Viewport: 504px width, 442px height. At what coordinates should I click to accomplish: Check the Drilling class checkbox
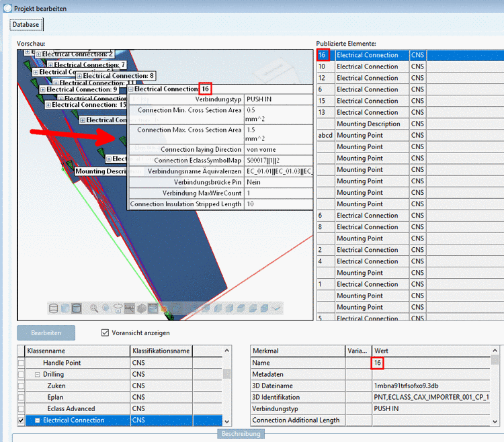tap(22, 375)
